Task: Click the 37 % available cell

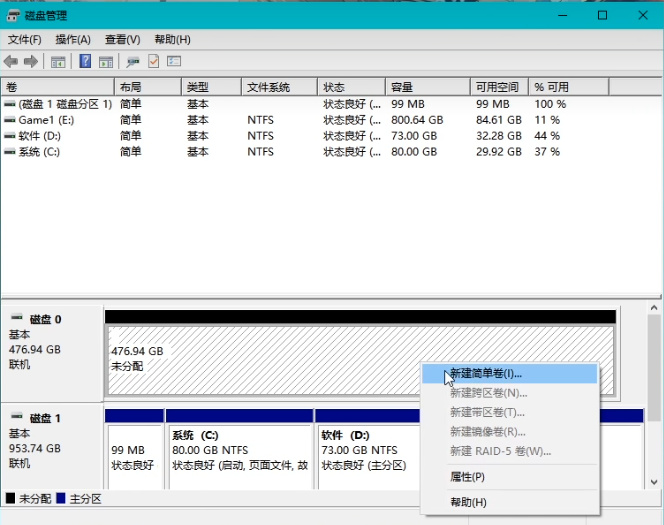Action: [x=547, y=152]
